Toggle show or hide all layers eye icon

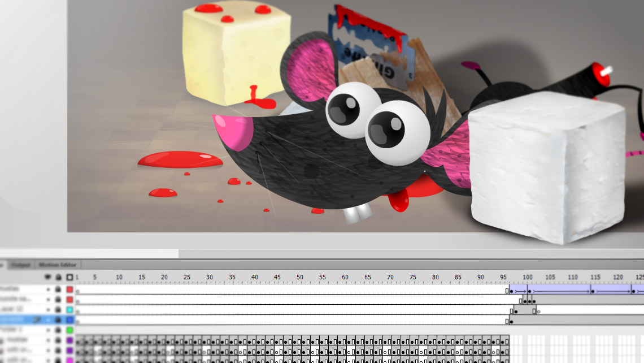click(x=48, y=277)
